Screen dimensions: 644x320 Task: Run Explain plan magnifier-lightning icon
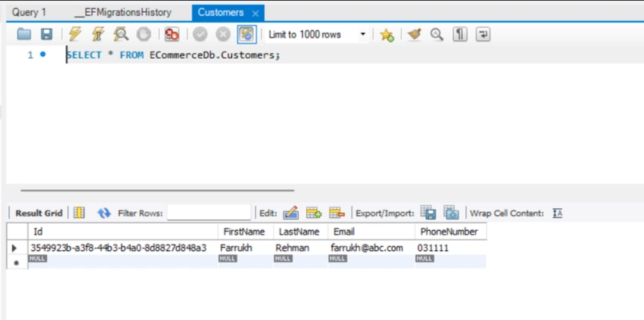(x=121, y=34)
